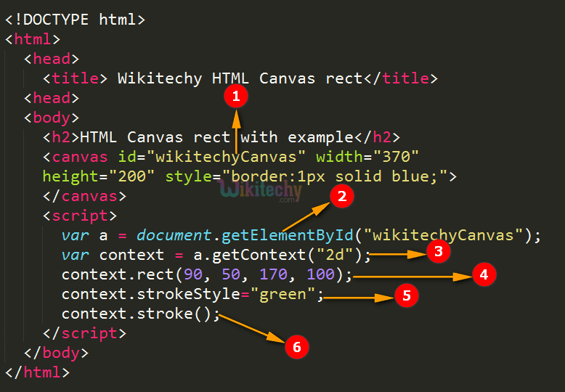Click the context.strokeStyle property
This screenshot has height=392, width=565.
150,294
